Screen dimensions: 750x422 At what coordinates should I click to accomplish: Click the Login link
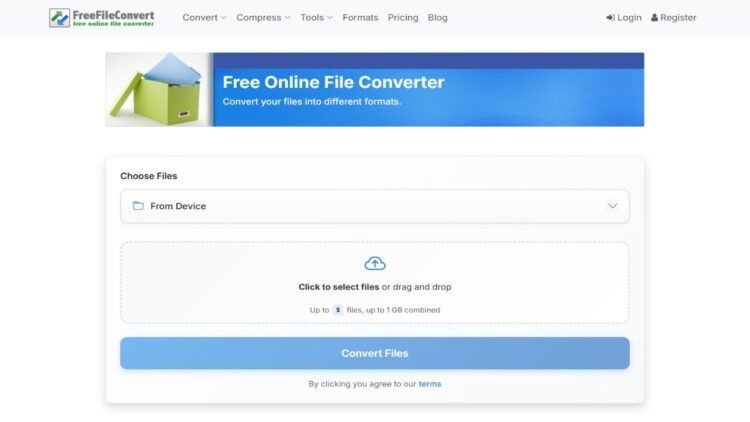click(624, 18)
